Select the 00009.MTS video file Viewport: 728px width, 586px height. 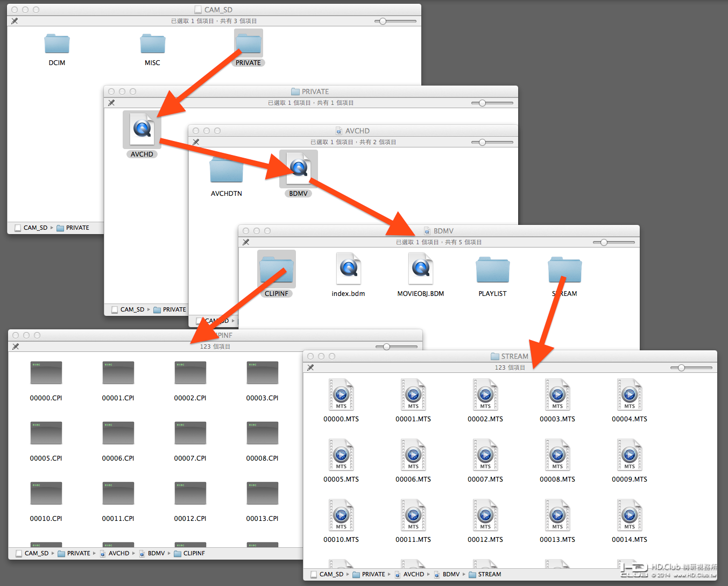pyautogui.click(x=630, y=455)
